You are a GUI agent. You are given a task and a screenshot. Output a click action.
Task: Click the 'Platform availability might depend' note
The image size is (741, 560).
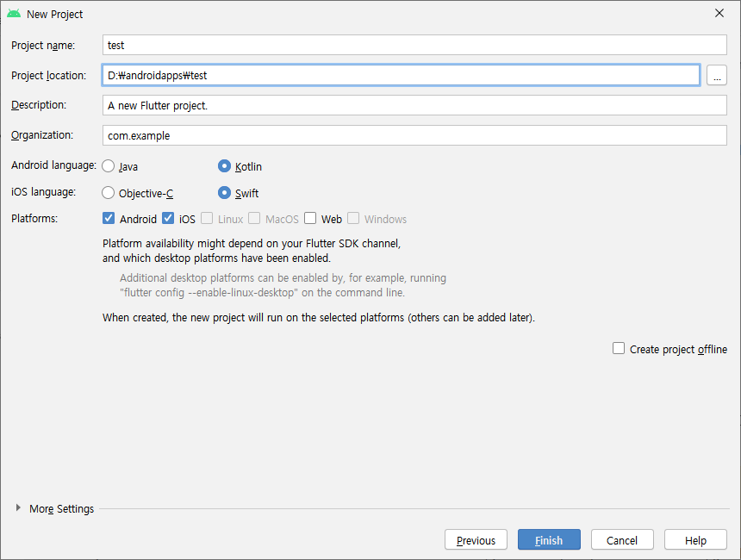coord(252,251)
